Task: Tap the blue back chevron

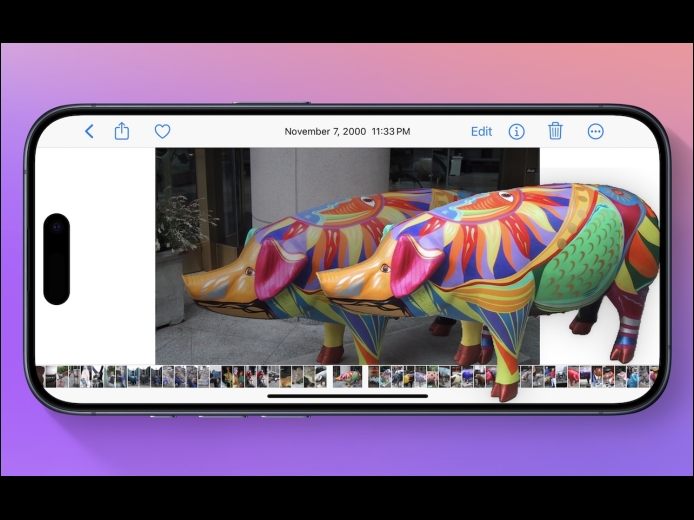Action: pyautogui.click(x=89, y=131)
